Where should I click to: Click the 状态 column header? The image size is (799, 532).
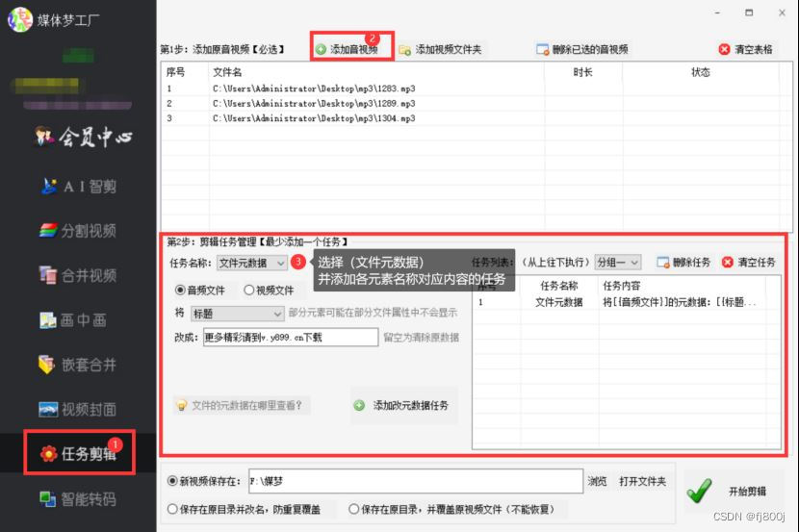(x=700, y=72)
